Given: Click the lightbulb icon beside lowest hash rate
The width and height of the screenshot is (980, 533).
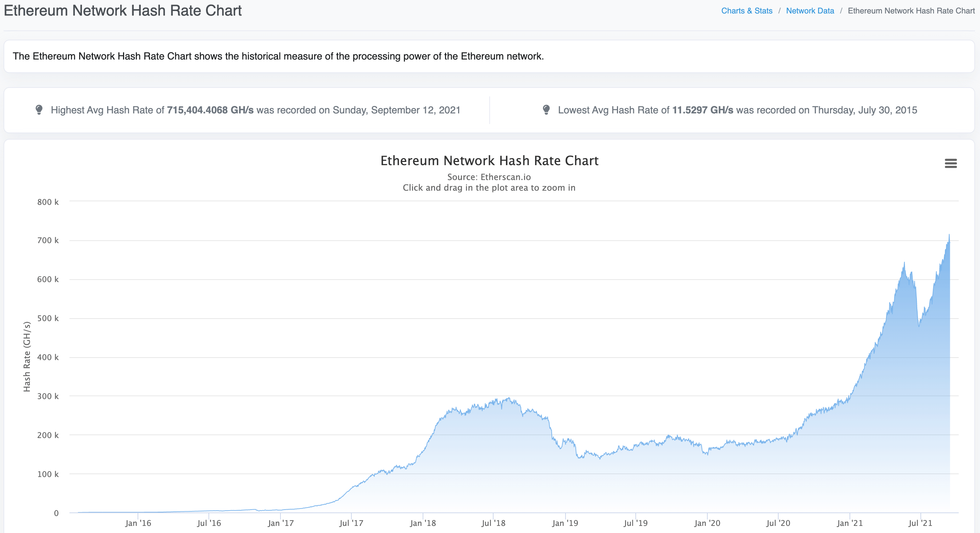Looking at the screenshot, I should [547, 110].
